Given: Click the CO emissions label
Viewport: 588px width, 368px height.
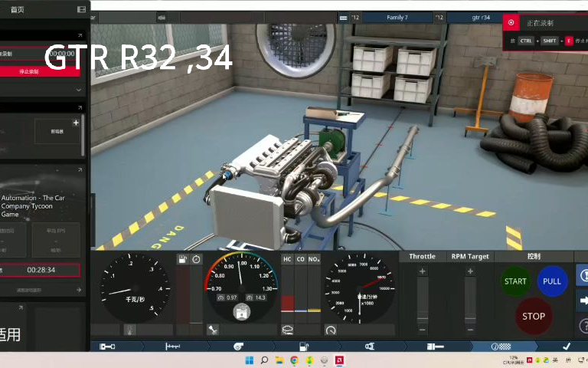Looking at the screenshot, I should click(301, 259).
